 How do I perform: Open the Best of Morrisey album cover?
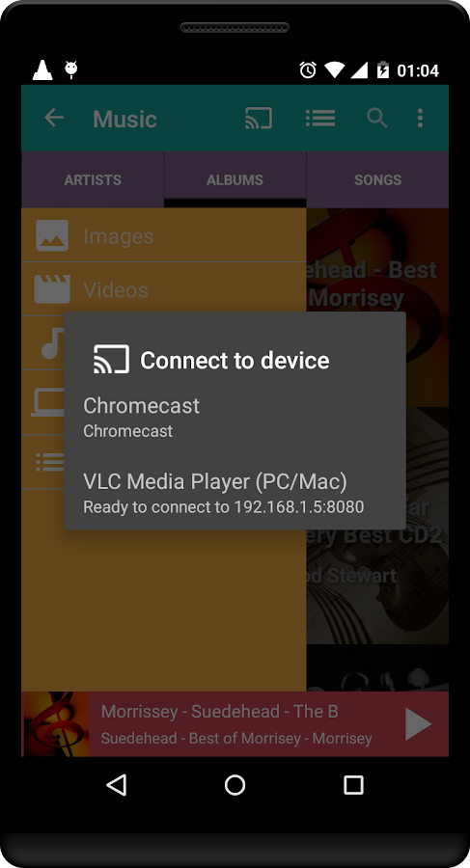pyautogui.click(x=377, y=308)
